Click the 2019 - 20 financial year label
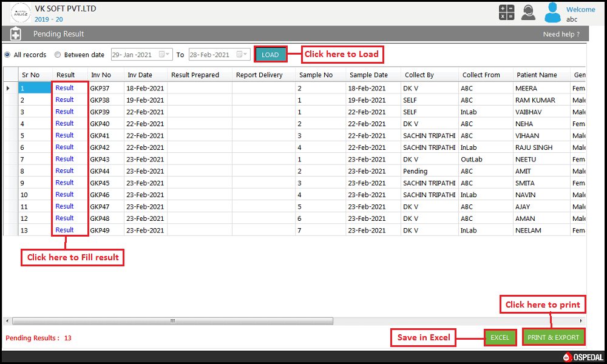The height and width of the screenshot is (364, 607). coord(49,19)
